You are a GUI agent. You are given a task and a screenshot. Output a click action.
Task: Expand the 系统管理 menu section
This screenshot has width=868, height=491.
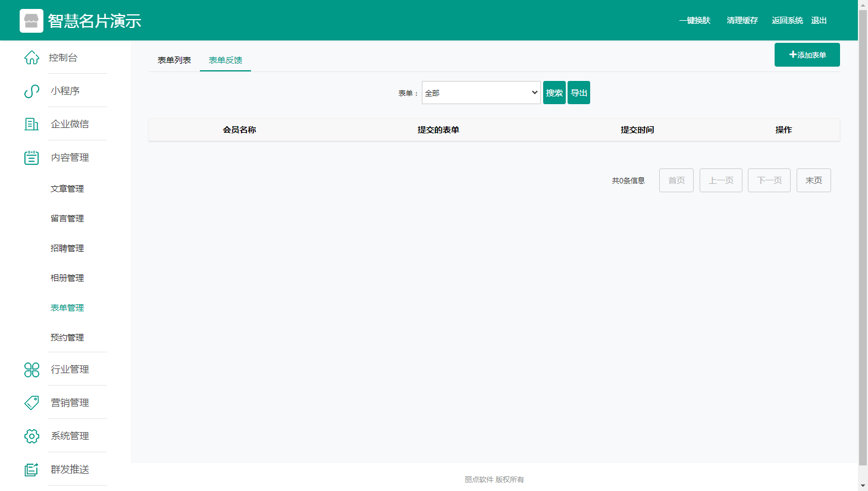(x=70, y=436)
